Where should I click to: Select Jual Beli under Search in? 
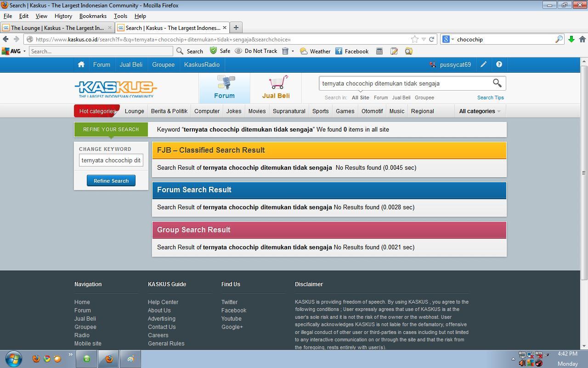tap(401, 98)
